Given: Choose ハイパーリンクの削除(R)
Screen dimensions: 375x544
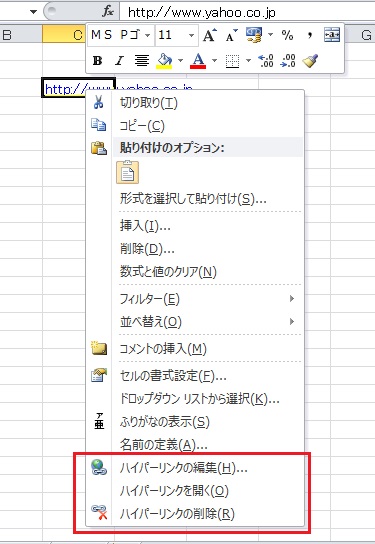Looking at the screenshot, I should click(x=195, y=513).
